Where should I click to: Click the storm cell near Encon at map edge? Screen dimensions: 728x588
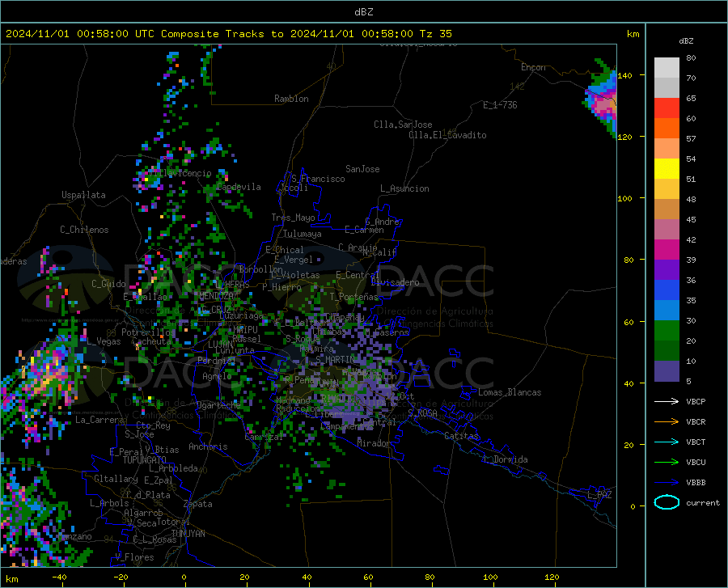pyautogui.click(x=601, y=99)
